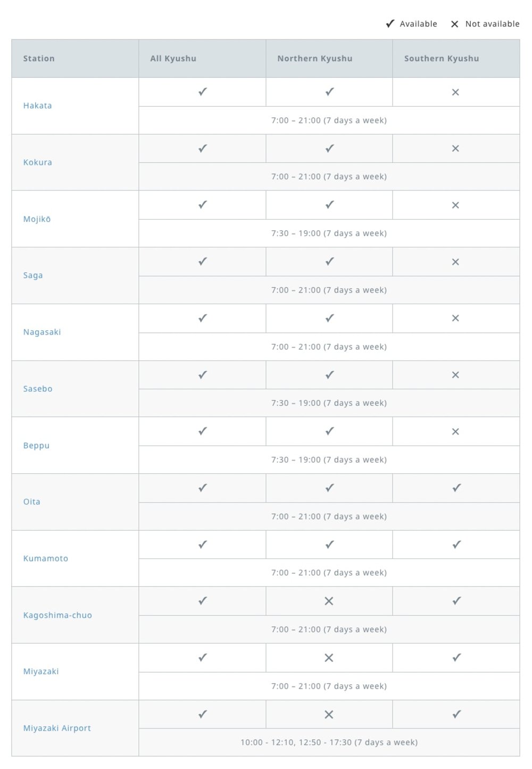Click Oita's Southern Kyushu checkmark

456,488
